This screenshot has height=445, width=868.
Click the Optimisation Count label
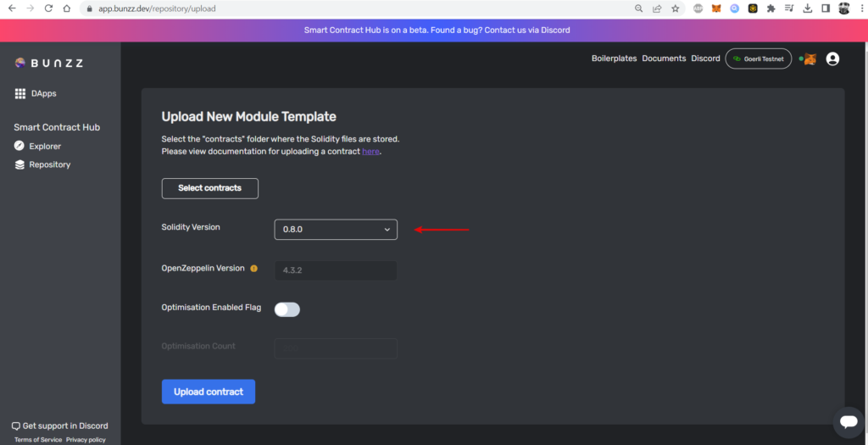[198, 346]
